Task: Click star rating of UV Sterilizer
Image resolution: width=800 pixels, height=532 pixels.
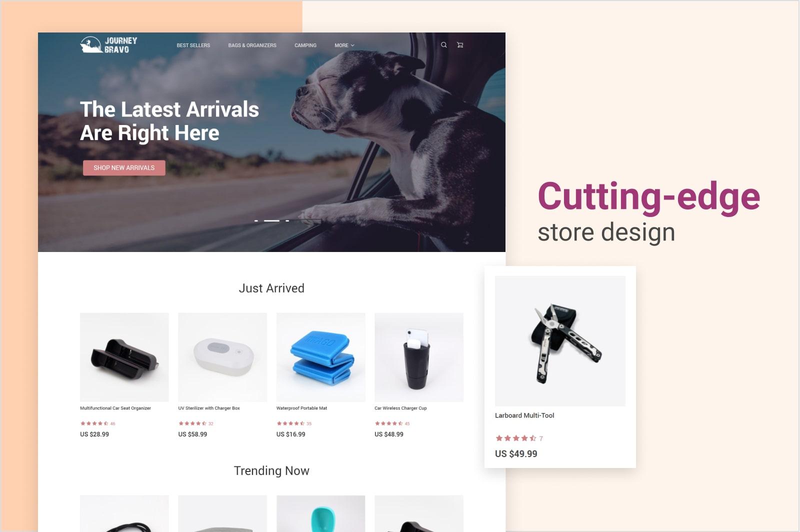Action: [192, 423]
